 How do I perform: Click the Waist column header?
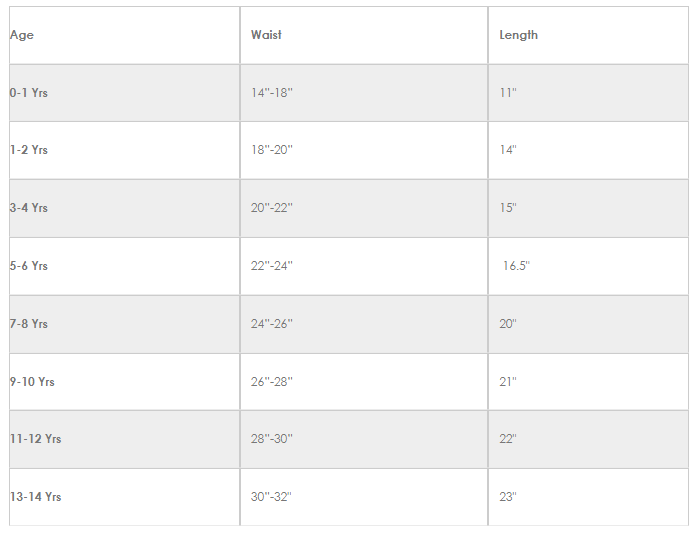266,35
